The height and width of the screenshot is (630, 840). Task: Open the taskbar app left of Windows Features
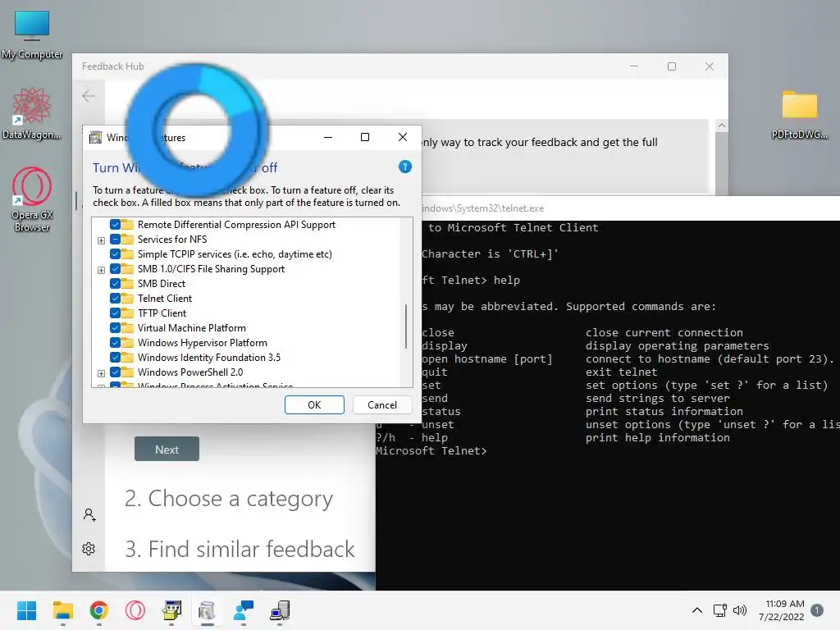171,610
